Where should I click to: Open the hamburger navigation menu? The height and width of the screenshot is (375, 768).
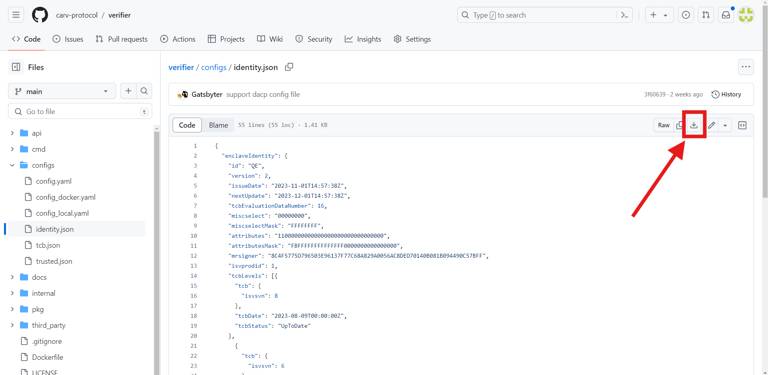[x=16, y=15]
